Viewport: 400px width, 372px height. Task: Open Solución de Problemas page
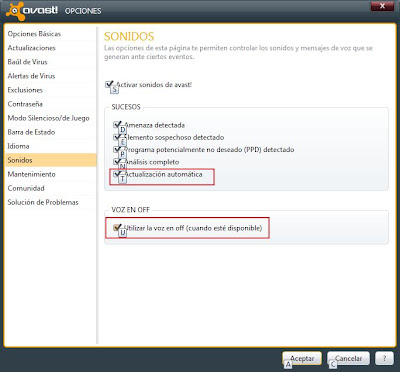43,202
